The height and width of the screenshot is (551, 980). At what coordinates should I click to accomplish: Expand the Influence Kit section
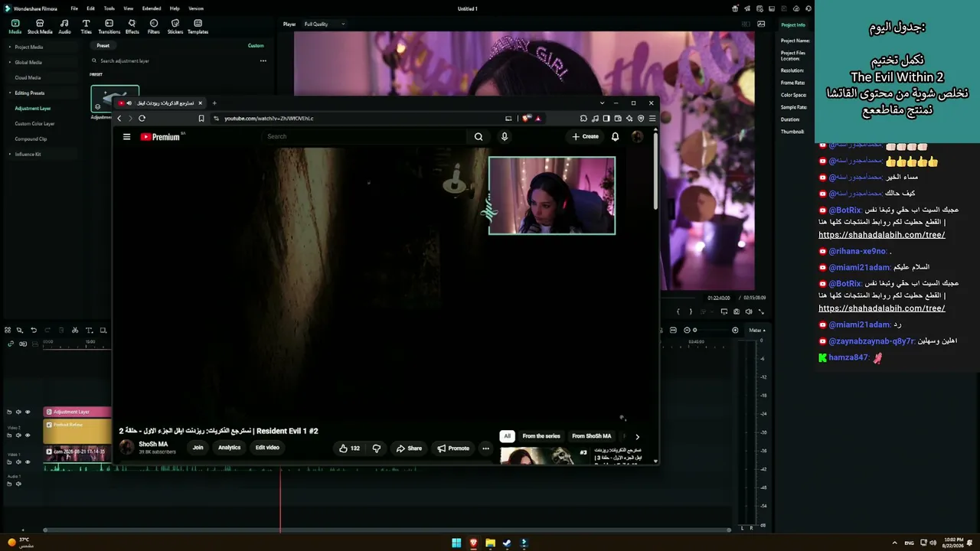pos(9,154)
